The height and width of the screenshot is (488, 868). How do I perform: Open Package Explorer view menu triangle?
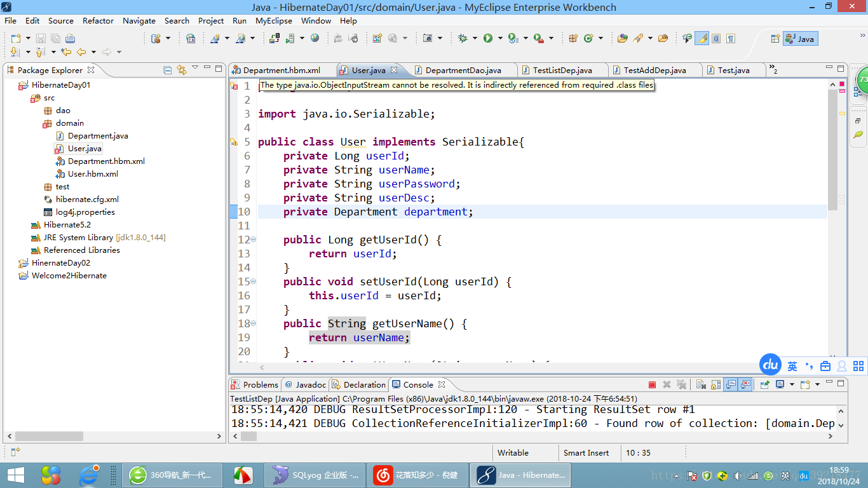coord(195,68)
